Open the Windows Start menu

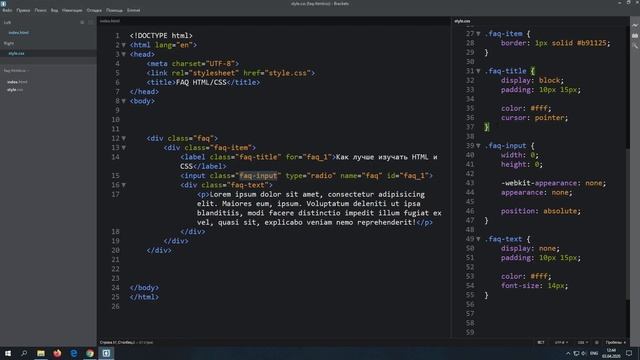8,353
